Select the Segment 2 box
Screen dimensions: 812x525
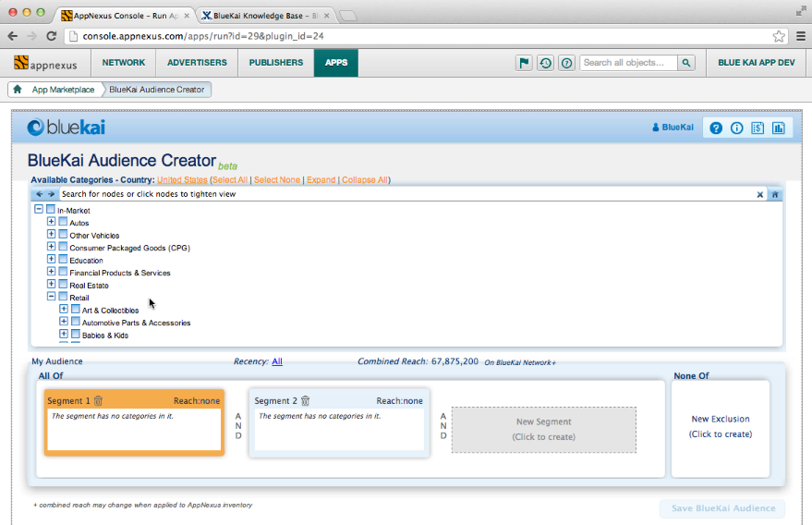[339, 423]
